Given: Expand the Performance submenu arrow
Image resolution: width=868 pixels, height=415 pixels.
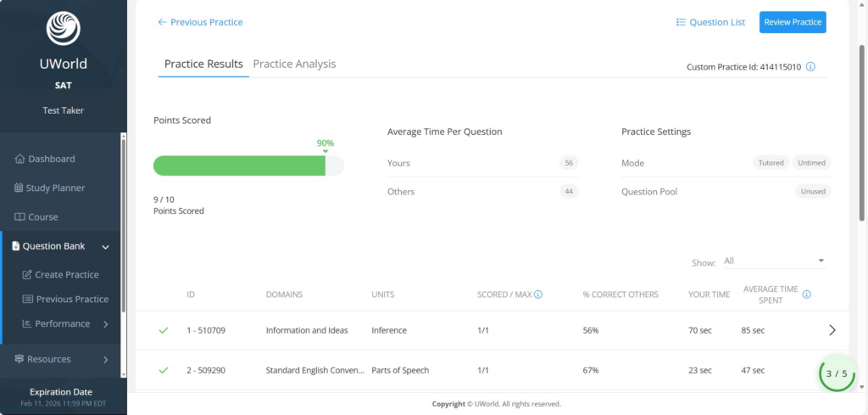Looking at the screenshot, I should click(x=106, y=324).
